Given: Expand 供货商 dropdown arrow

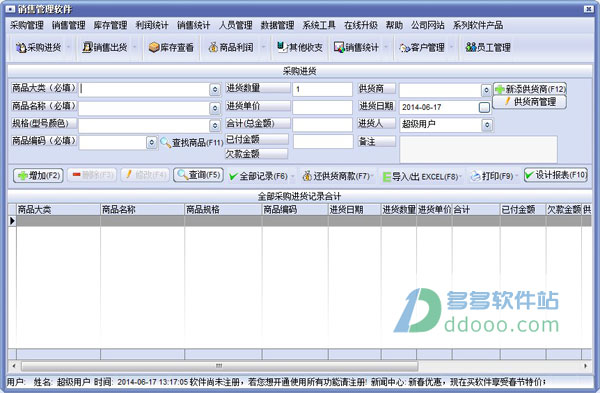Looking at the screenshot, I should 486,90.
